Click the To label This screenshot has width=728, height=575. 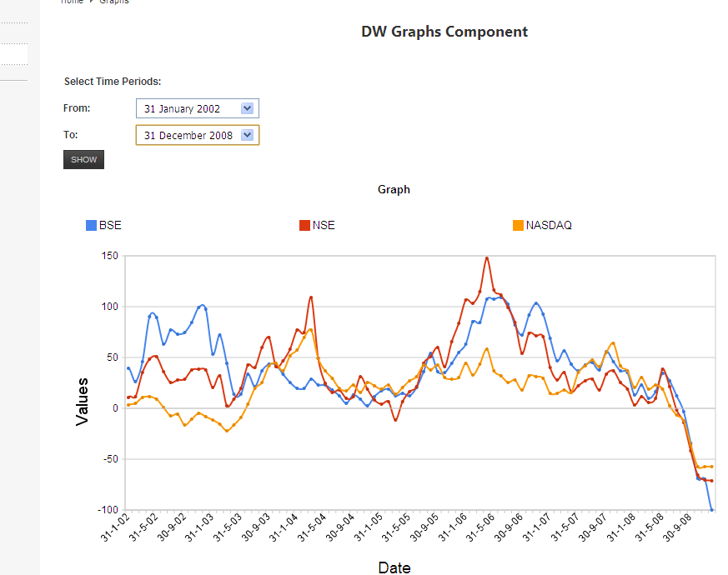(70, 135)
